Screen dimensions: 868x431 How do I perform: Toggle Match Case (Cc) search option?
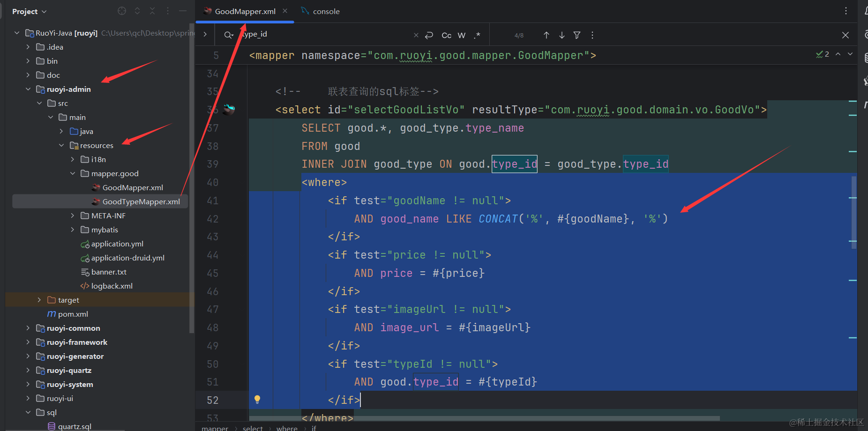[x=447, y=35]
